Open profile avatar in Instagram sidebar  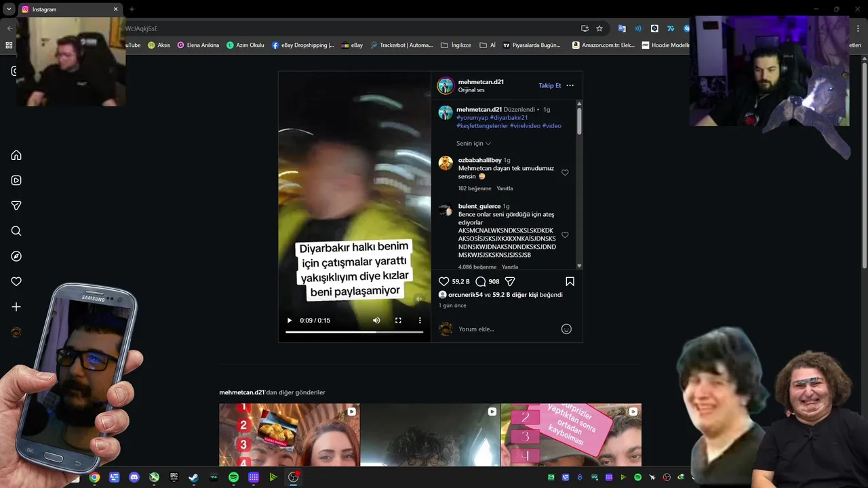tap(16, 332)
